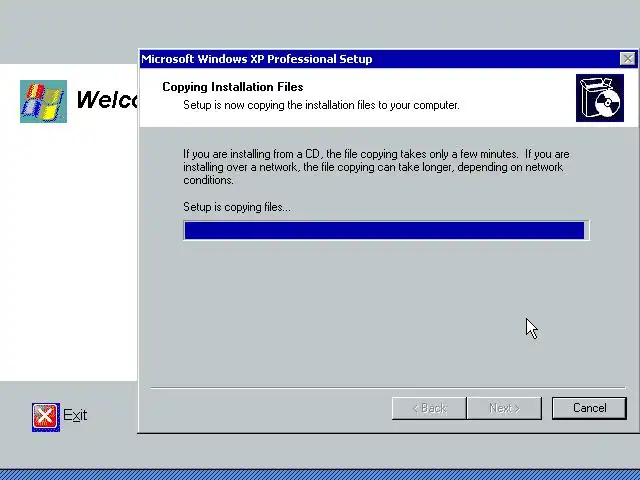
Task: Click the Cancel button in Setup
Action: 589,408
